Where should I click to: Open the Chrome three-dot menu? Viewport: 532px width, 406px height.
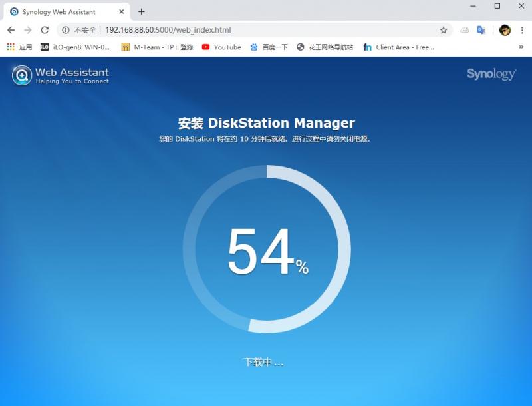click(x=522, y=30)
